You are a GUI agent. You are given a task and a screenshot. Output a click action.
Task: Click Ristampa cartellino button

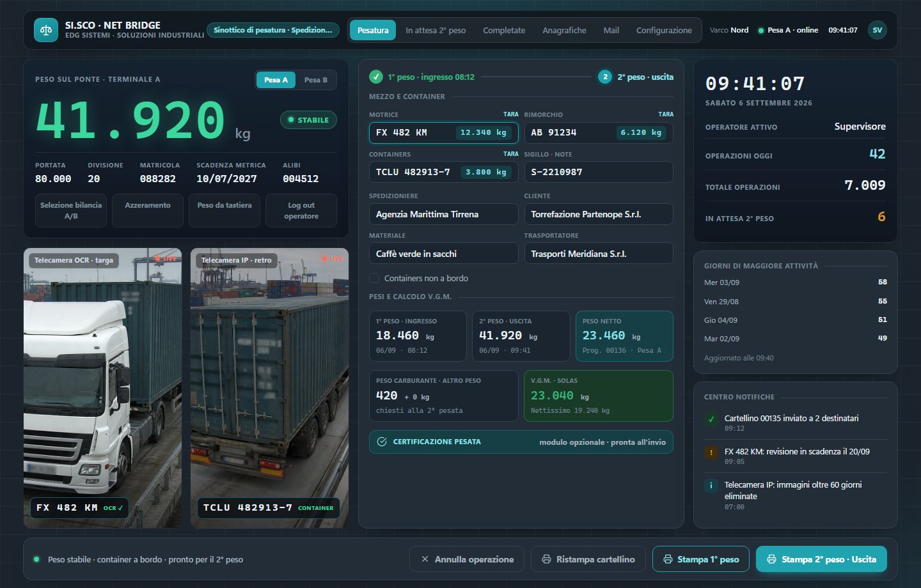[588, 559]
